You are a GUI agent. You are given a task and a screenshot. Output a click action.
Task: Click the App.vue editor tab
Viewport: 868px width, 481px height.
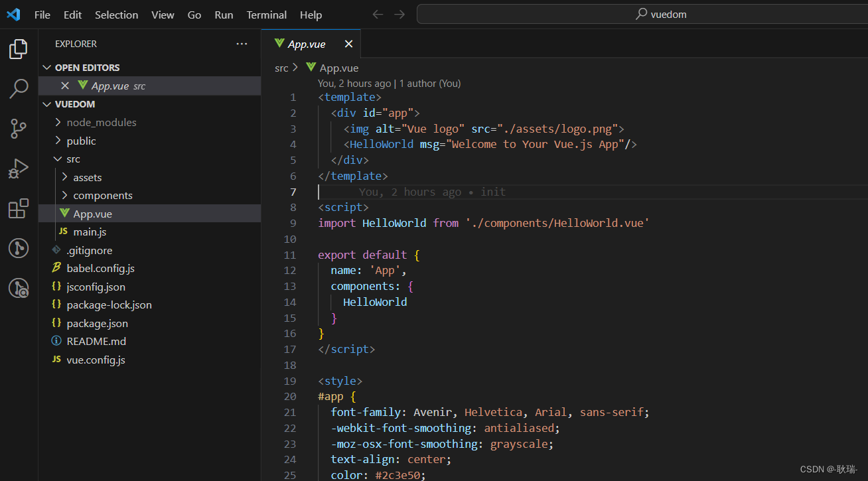point(307,44)
